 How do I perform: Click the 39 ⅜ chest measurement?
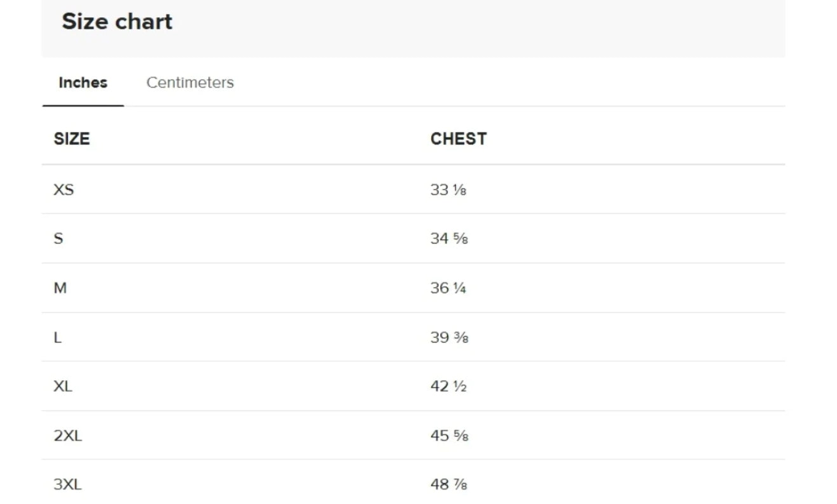(449, 337)
